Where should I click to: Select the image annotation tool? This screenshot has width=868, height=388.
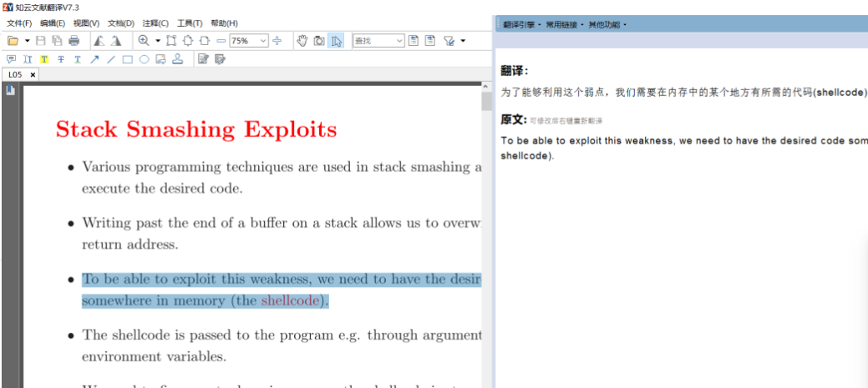point(160,59)
